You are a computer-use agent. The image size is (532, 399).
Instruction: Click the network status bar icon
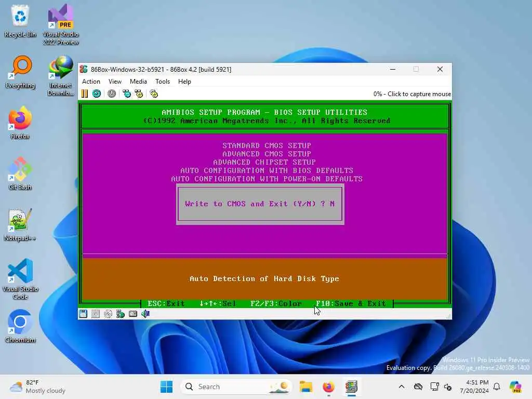pyautogui.click(x=121, y=314)
